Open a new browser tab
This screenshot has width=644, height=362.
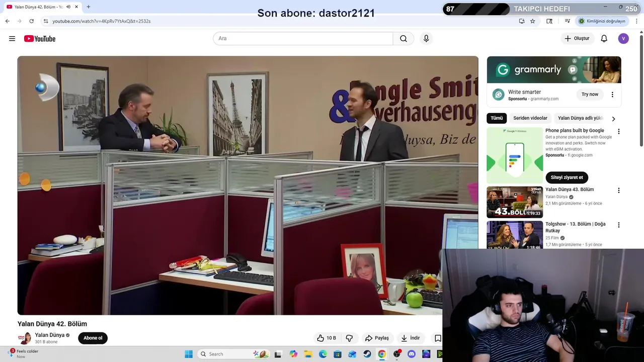point(89,7)
